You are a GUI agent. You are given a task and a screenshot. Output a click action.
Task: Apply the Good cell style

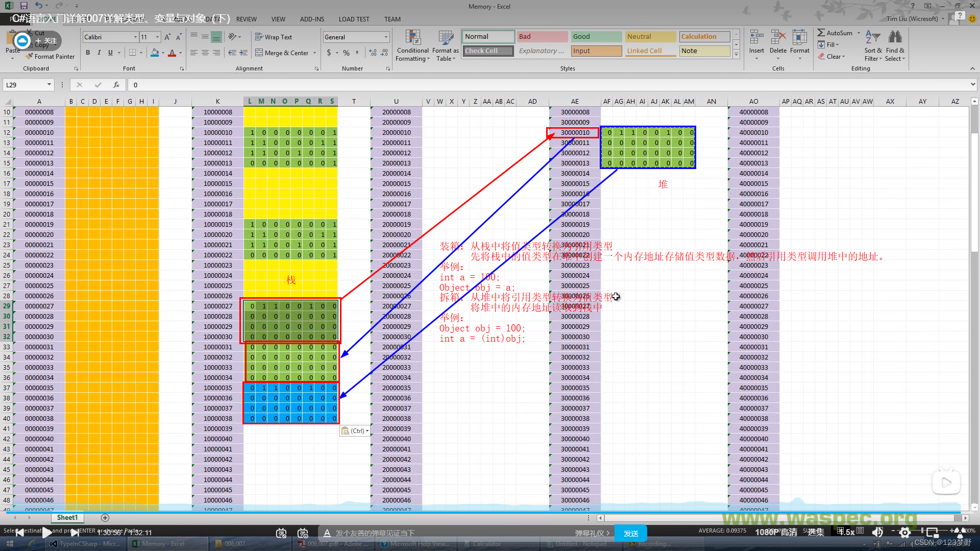click(596, 37)
